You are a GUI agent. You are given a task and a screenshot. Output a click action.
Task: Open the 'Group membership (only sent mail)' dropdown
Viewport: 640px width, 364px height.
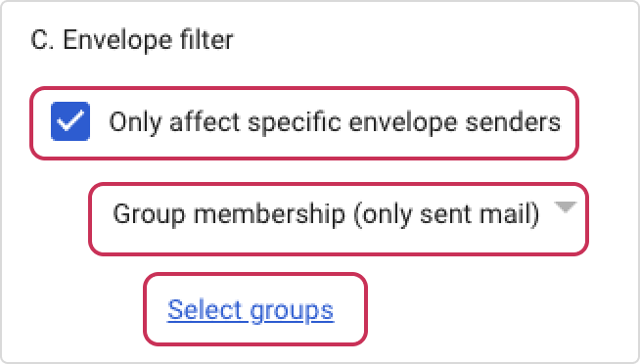point(339,219)
